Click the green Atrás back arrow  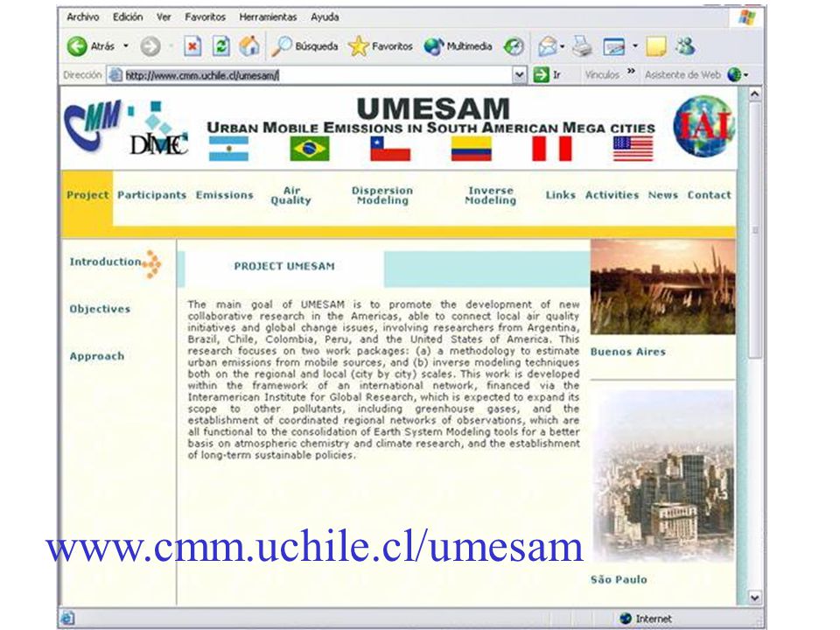77,46
